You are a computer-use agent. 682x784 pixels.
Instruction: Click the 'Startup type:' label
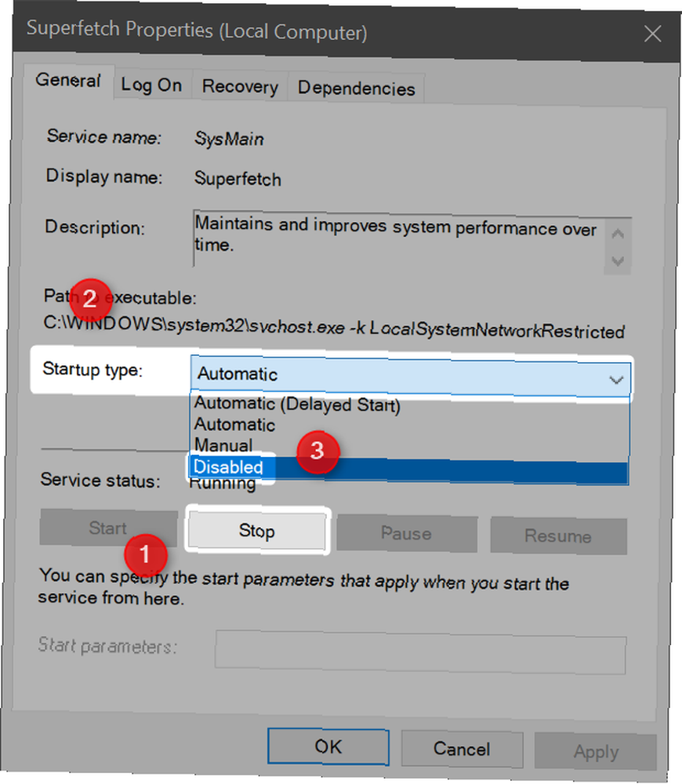[93, 369]
